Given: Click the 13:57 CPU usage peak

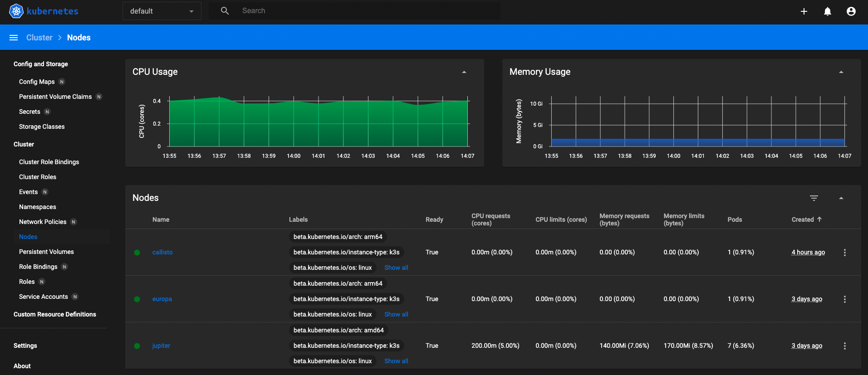Looking at the screenshot, I should coord(219,97).
